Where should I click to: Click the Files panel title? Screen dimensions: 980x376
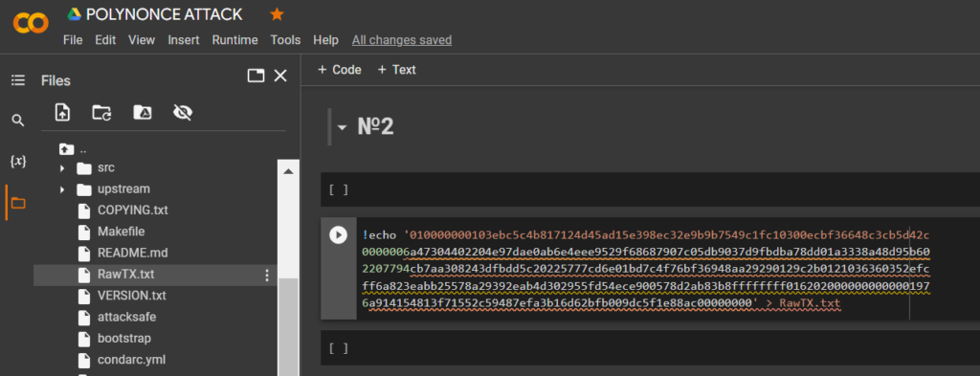pyautogui.click(x=56, y=80)
